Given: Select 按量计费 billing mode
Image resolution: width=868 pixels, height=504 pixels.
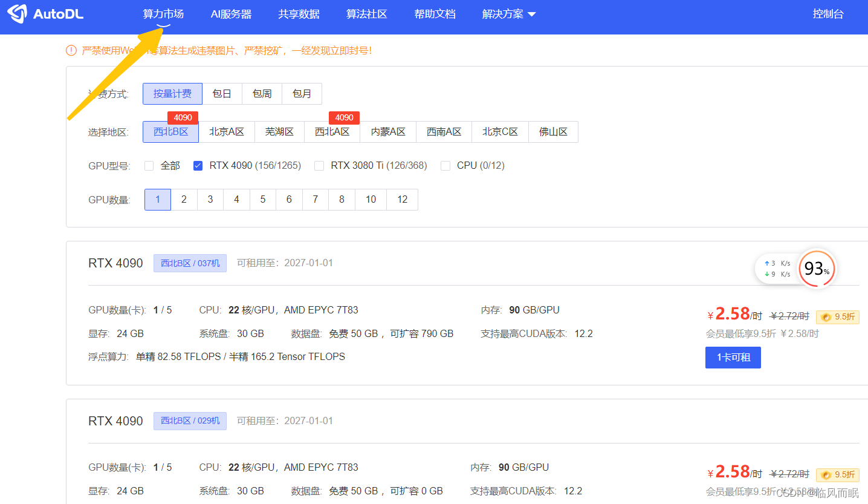Looking at the screenshot, I should click(172, 94).
